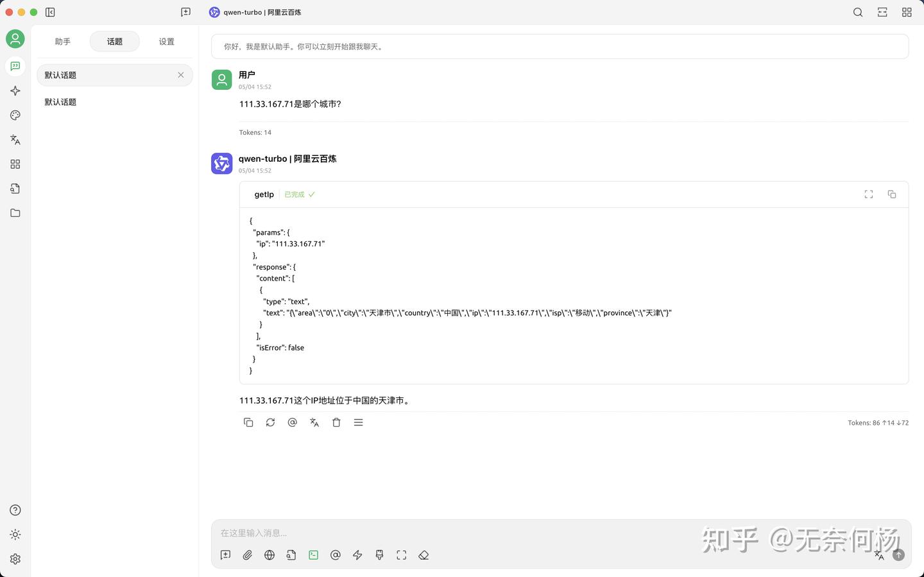924x577 pixels.
Task: Toggle the dark theme sun icon
Action: click(x=15, y=535)
